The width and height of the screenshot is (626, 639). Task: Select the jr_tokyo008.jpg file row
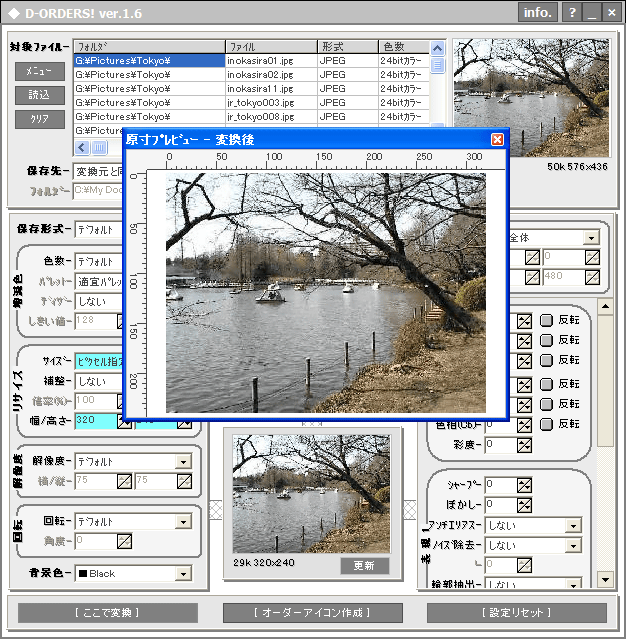click(x=251, y=117)
